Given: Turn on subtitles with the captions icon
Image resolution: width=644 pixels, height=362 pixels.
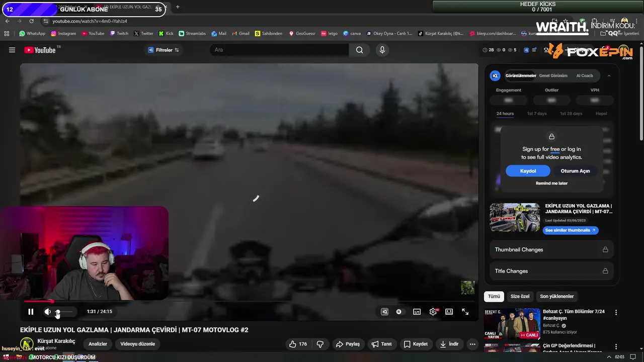Looking at the screenshot, I should tap(417, 312).
